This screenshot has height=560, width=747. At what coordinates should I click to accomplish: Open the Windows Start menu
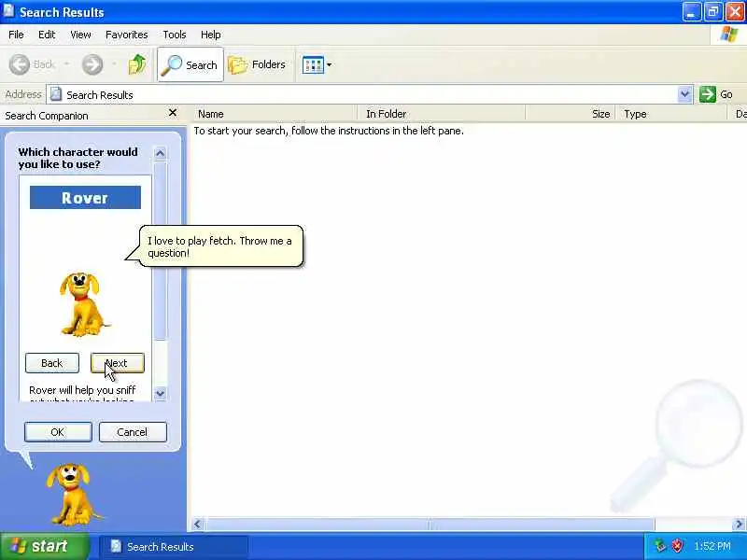44,546
